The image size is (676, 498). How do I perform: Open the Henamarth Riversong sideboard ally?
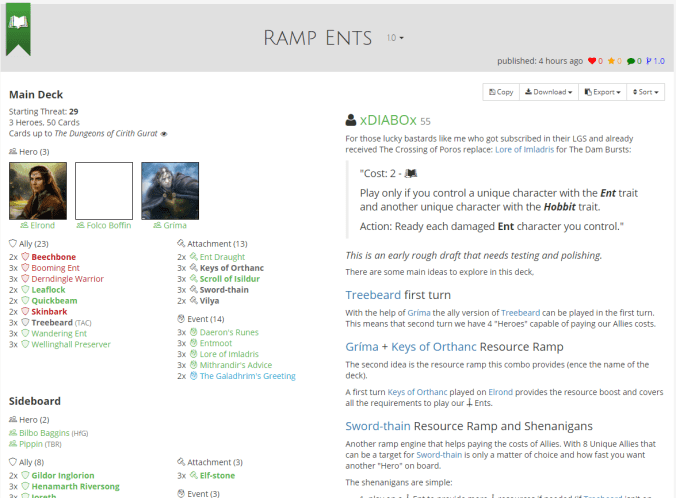coord(75,486)
